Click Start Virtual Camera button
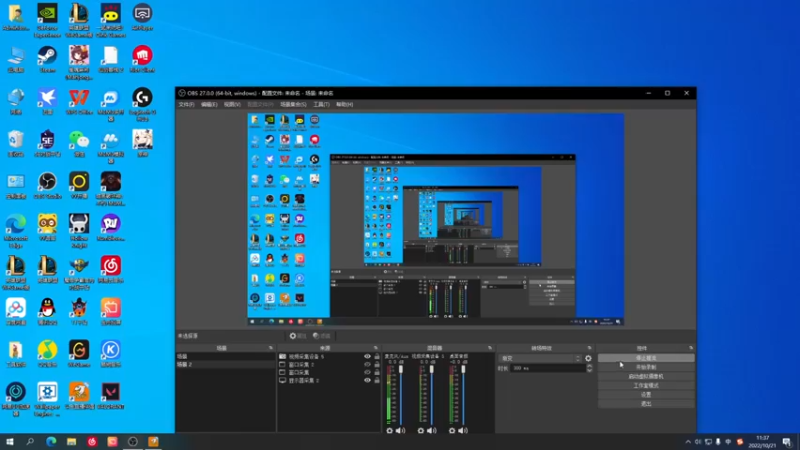The width and height of the screenshot is (800, 450). pos(646,377)
